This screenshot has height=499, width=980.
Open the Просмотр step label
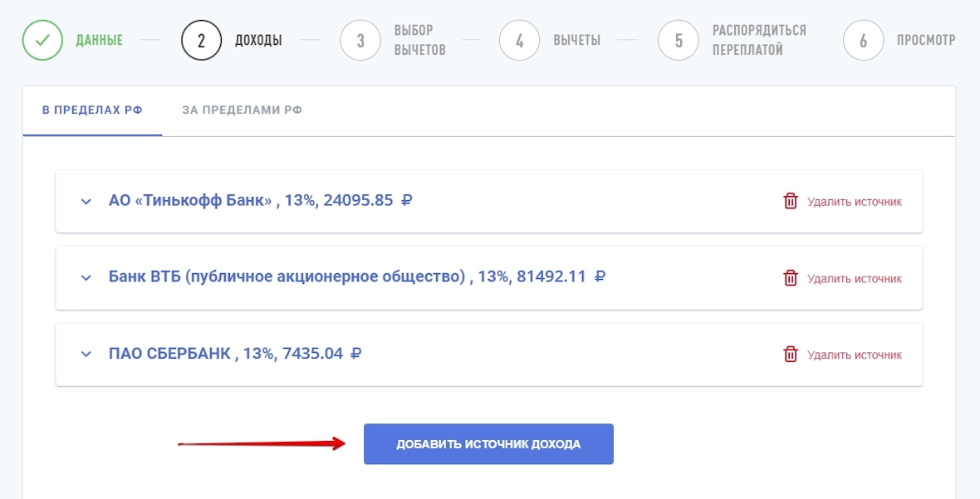(926, 40)
